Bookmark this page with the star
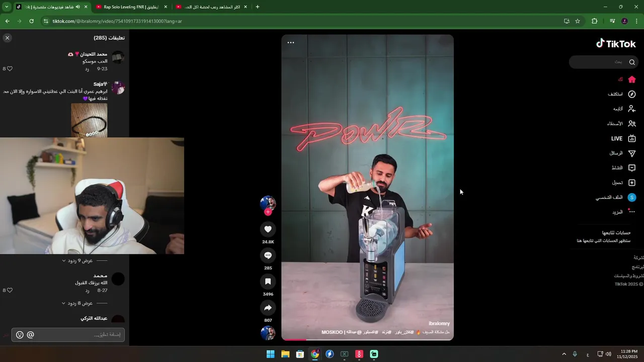Viewport: 644px width, 362px height. pos(578,21)
